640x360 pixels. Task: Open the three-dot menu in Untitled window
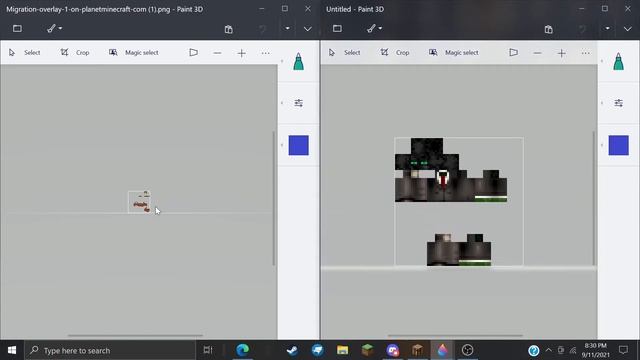(585, 53)
